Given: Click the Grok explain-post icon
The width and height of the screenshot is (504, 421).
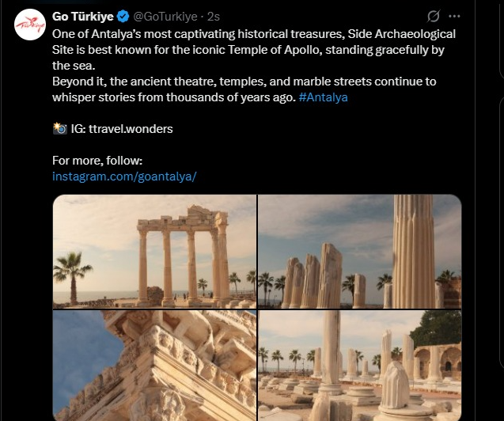Looking at the screenshot, I should pos(433,16).
